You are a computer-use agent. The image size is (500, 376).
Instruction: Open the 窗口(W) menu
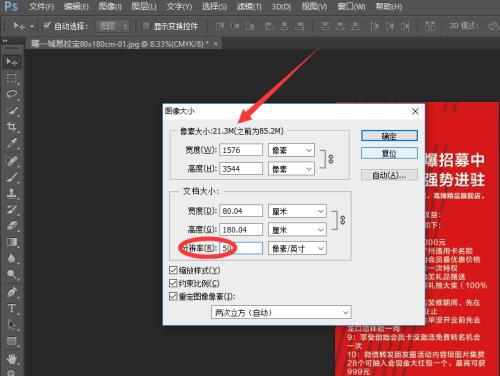[352, 6]
